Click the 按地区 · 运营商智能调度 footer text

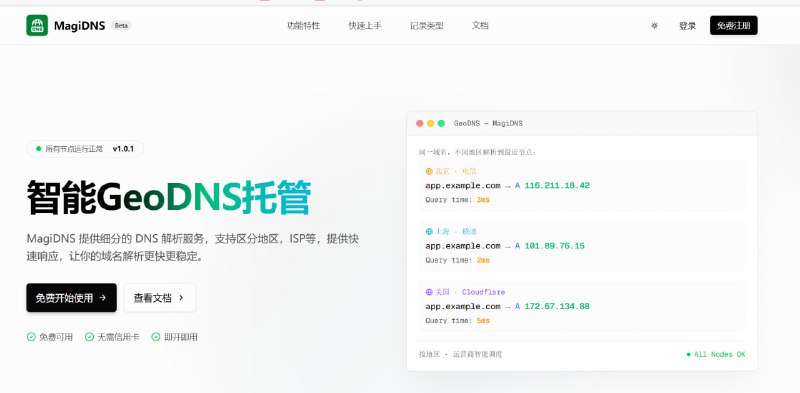(461, 354)
